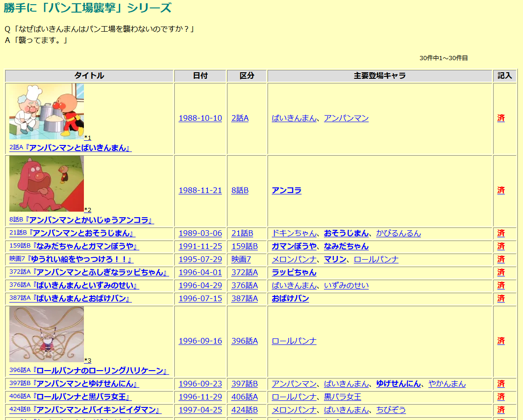The width and height of the screenshot is (523, 420).
Task: Click the タイトル column header
Action: tap(89, 76)
